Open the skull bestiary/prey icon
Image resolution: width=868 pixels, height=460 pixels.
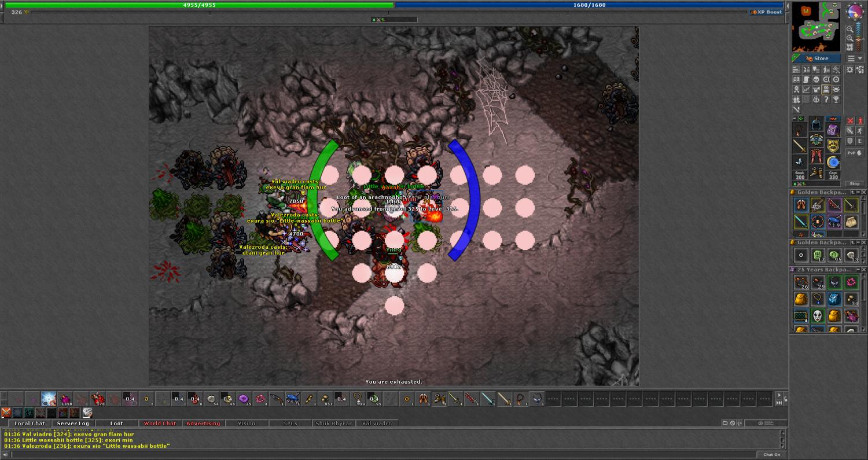pos(816,79)
